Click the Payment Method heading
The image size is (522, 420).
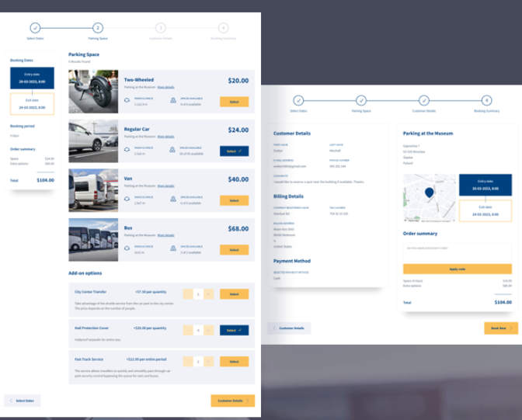point(292,261)
